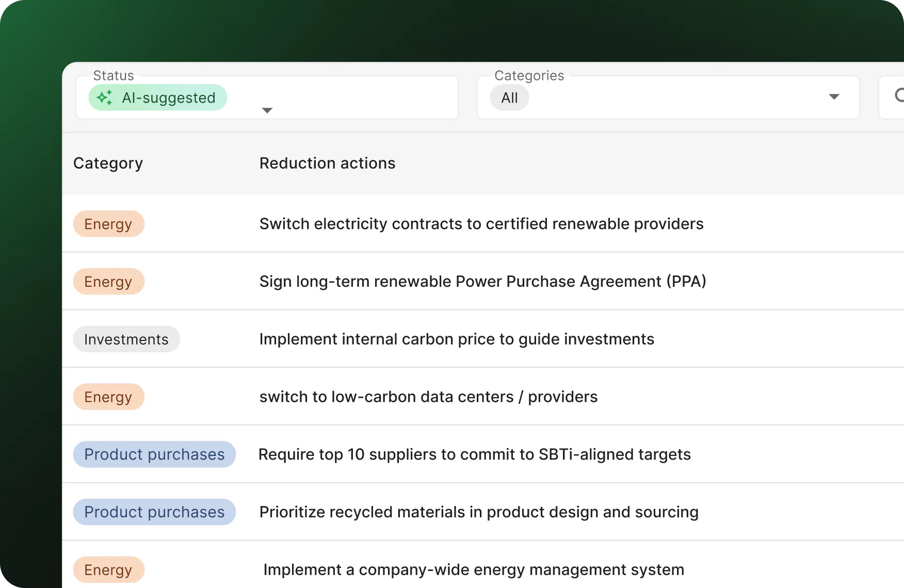Click the AI sparkle icon in Status filter

pyautogui.click(x=105, y=97)
